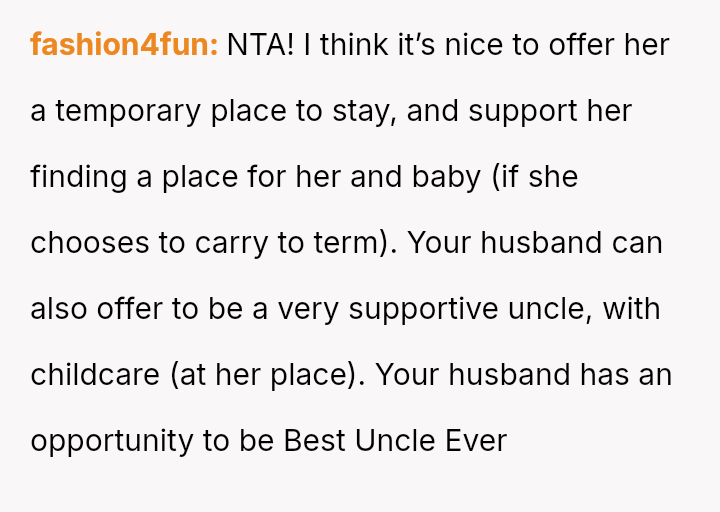Click the word "term)." in the comment
Viewport: 720px width, 512px height.
pyautogui.click(x=356, y=243)
